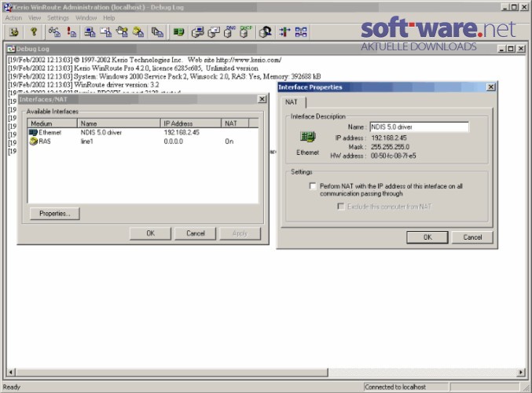
Task: Click the Windows 2000 Service Pack 2 log line
Action: point(164,76)
